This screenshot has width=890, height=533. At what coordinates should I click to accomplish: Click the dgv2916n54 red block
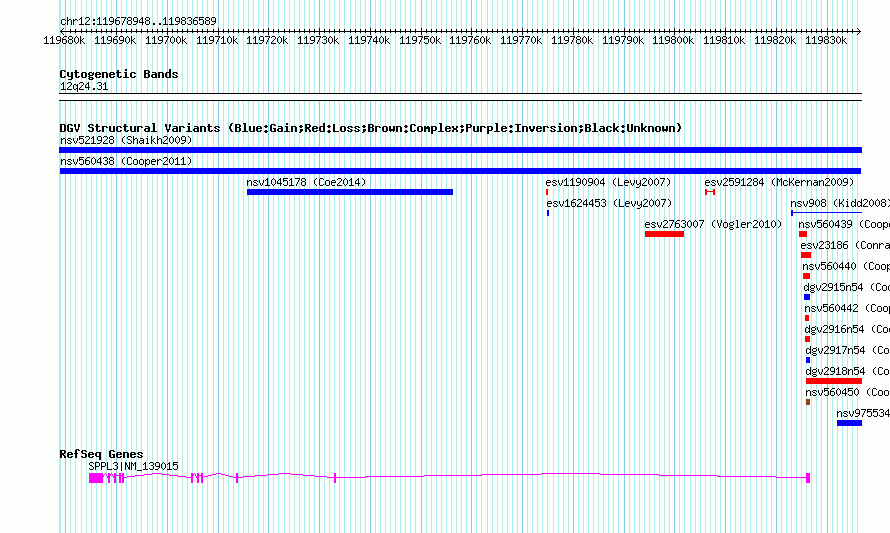(x=807, y=339)
